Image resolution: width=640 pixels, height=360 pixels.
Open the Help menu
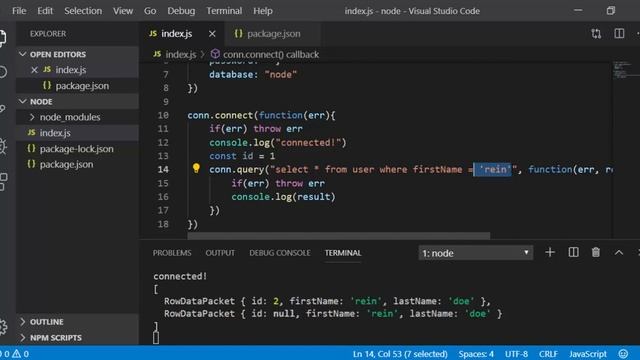262,11
